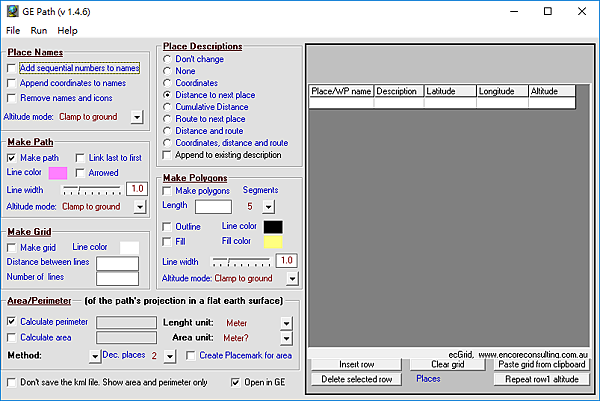Viewport: 600px width, 401px height.
Task: Enable the Make polygons checkbox
Action: point(167,191)
